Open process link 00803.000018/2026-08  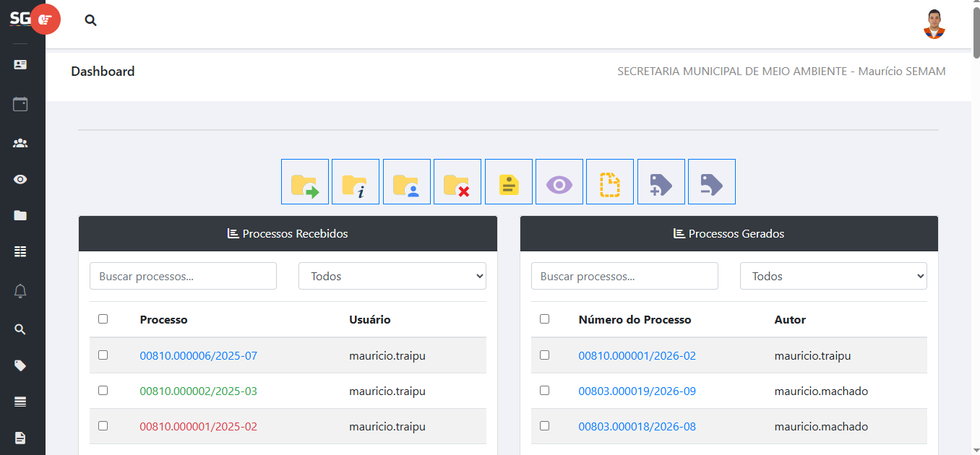coord(637,427)
